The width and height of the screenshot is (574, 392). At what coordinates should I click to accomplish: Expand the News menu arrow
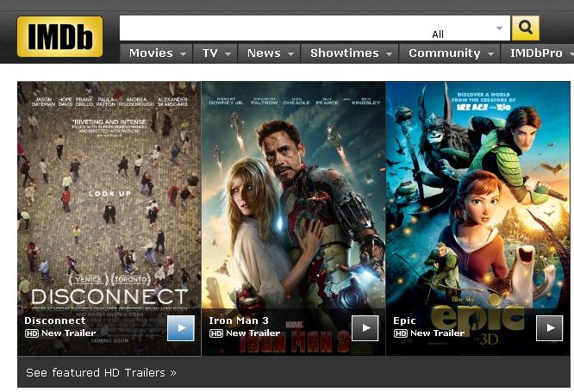[x=290, y=54]
